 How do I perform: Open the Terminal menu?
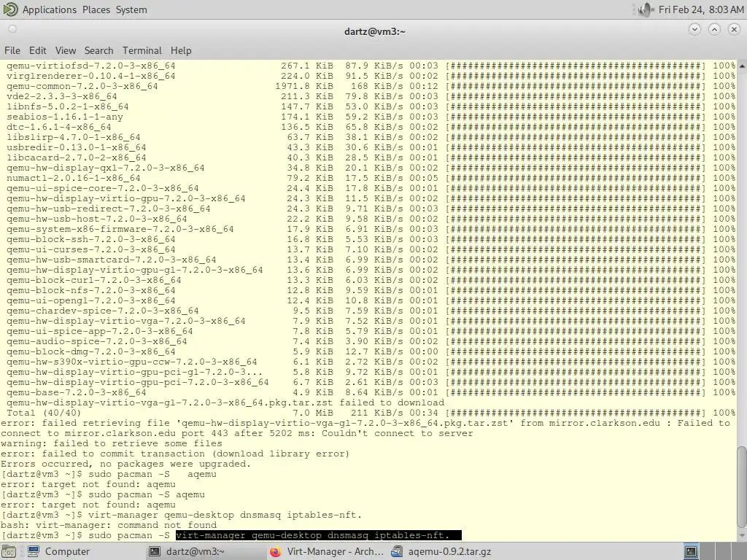(142, 50)
